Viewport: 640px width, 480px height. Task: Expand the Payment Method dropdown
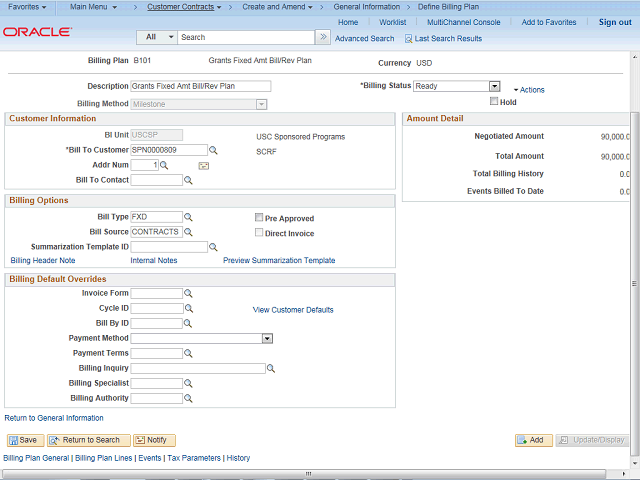(267, 338)
